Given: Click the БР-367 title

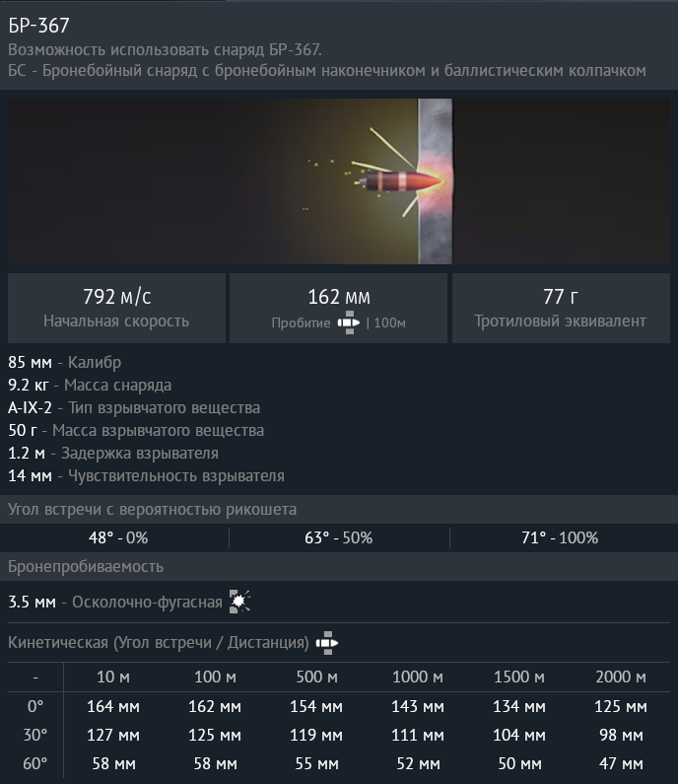Looking at the screenshot, I should pyautogui.click(x=38, y=26).
